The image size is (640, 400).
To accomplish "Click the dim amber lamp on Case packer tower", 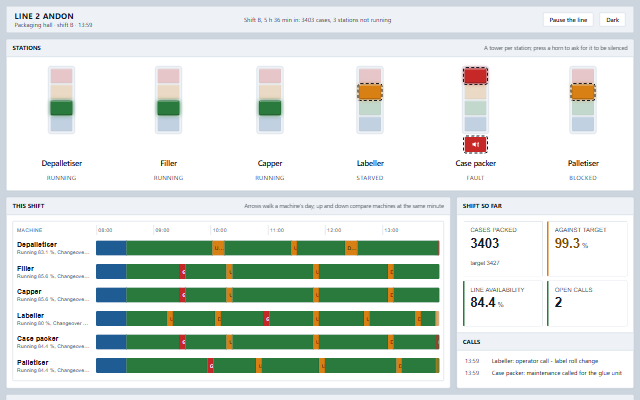I will 475,92.
